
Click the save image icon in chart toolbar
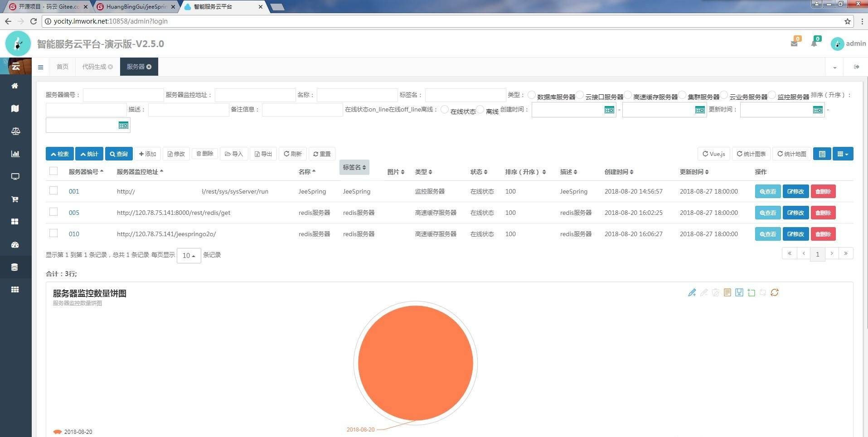739,292
